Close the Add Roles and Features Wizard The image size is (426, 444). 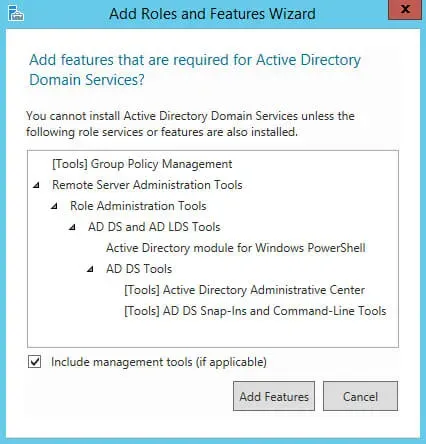(x=405, y=10)
